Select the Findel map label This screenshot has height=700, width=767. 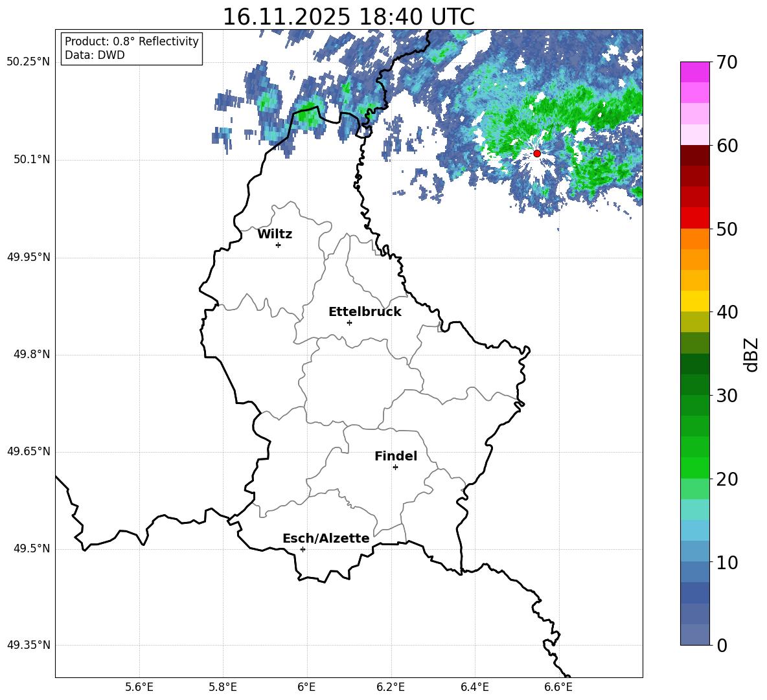(x=396, y=456)
